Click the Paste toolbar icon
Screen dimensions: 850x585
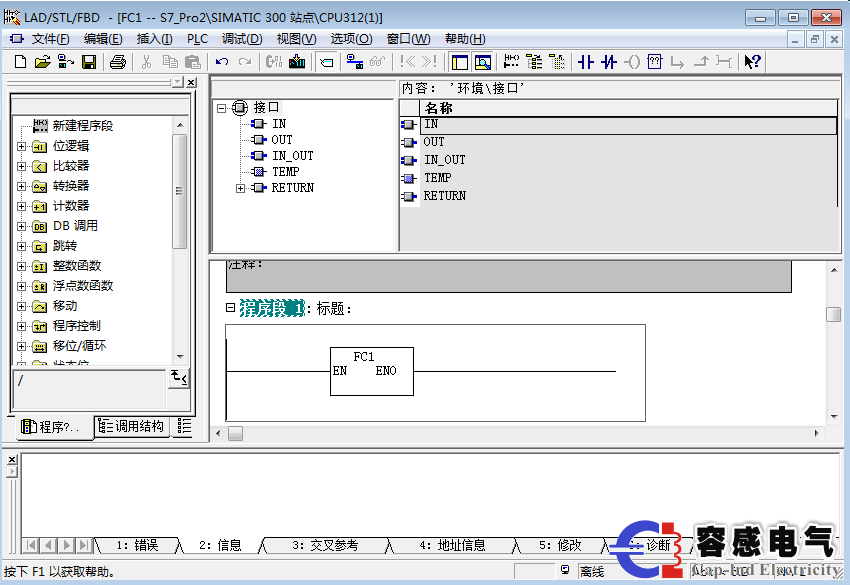point(192,62)
